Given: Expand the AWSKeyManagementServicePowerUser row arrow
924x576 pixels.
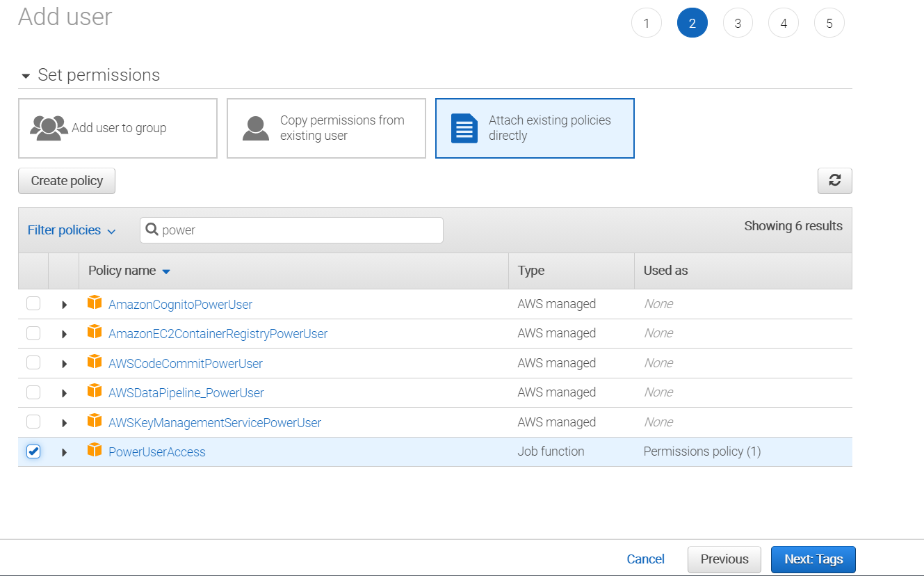Looking at the screenshot, I should pos(64,423).
